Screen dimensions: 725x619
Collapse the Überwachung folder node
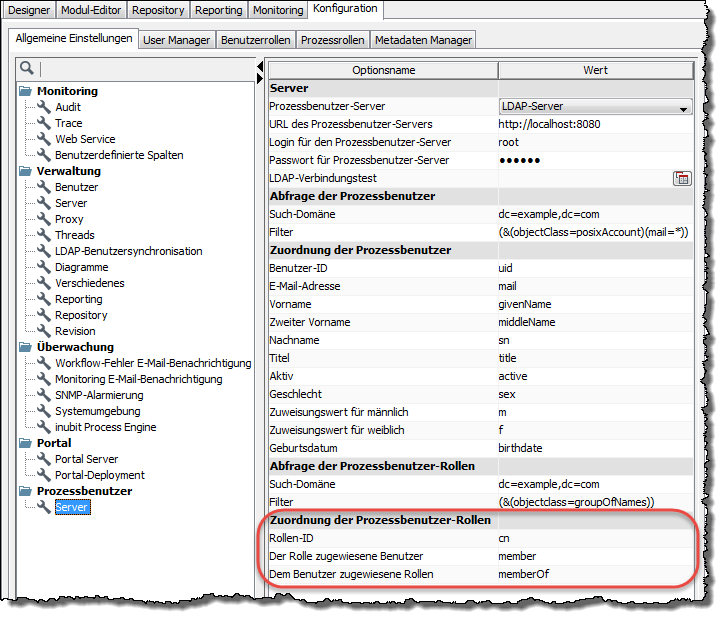tap(25, 347)
